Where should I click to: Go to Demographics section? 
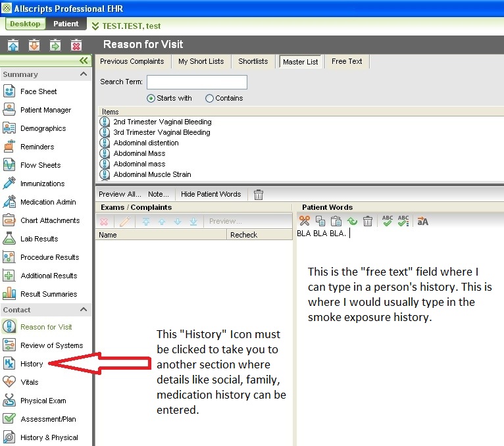43,128
